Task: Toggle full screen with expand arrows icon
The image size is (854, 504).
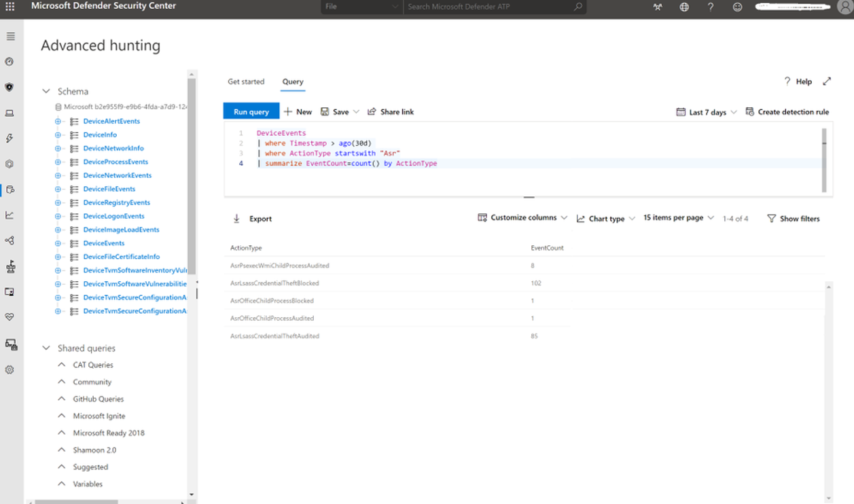Action: pyautogui.click(x=827, y=82)
